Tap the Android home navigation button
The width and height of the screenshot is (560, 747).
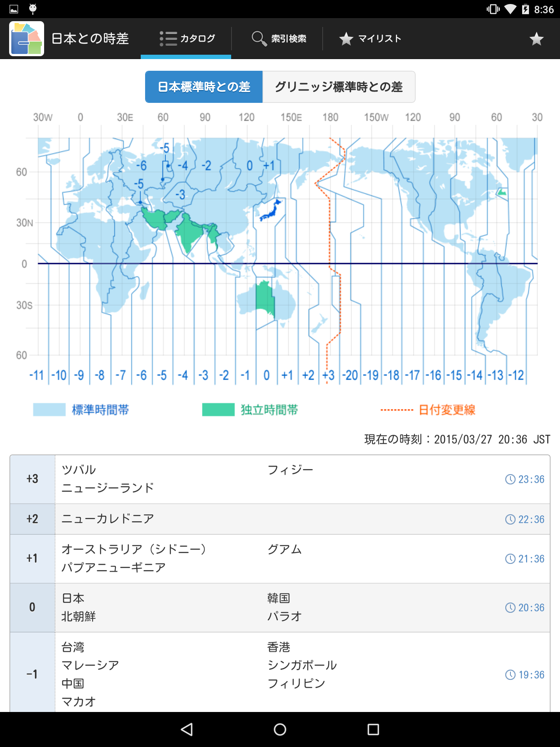[x=280, y=729]
